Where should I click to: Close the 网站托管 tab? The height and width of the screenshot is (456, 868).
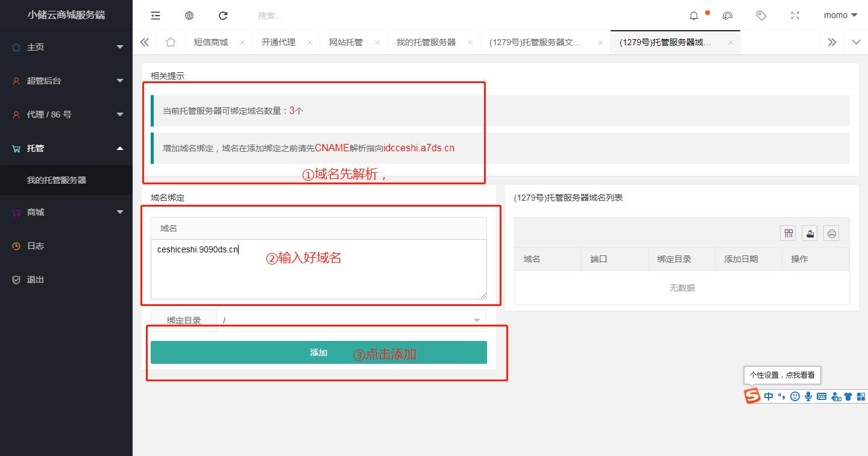[x=377, y=42]
